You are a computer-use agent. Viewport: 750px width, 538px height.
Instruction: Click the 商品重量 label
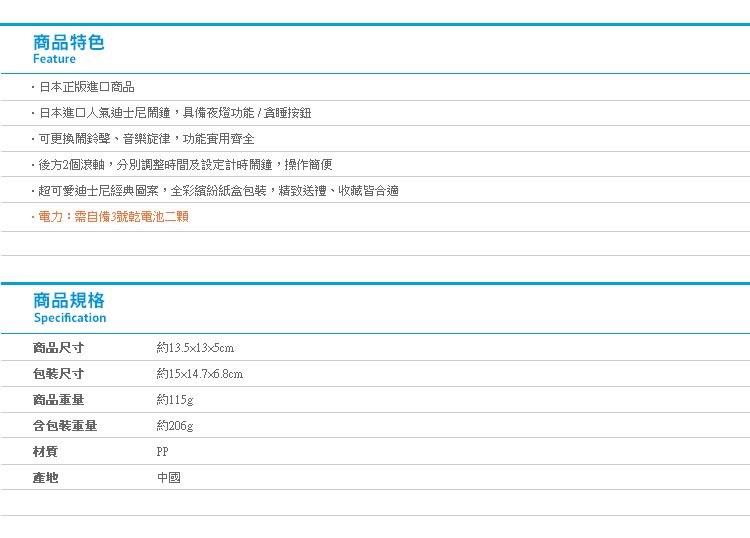58,400
